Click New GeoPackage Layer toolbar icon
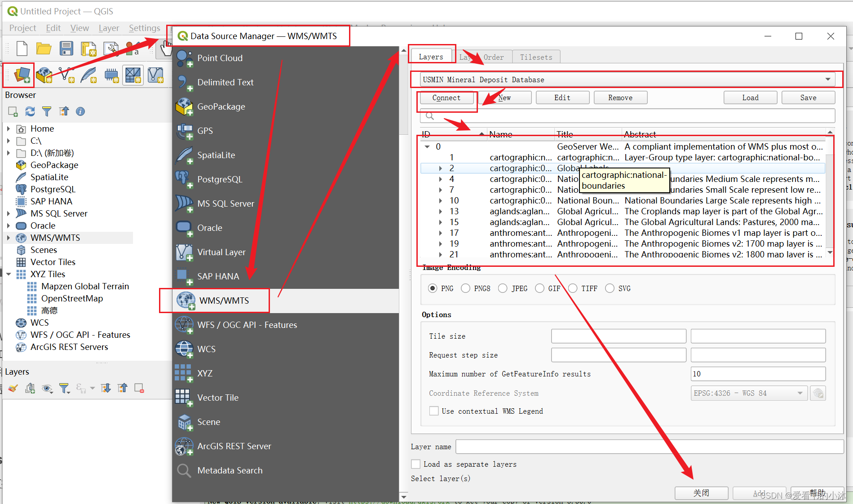The height and width of the screenshot is (504, 853). (x=44, y=75)
